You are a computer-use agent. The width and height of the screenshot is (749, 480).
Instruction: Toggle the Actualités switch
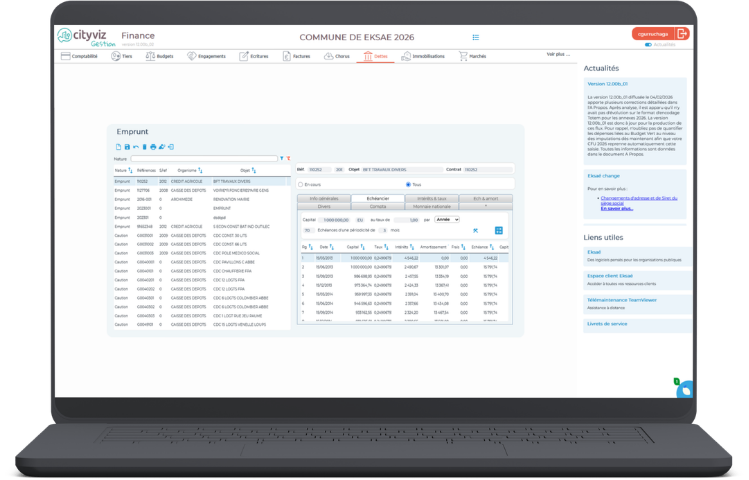pos(649,45)
